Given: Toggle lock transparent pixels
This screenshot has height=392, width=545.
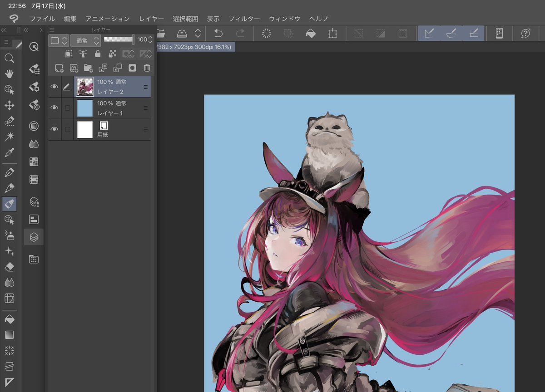Looking at the screenshot, I should (112, 54).
